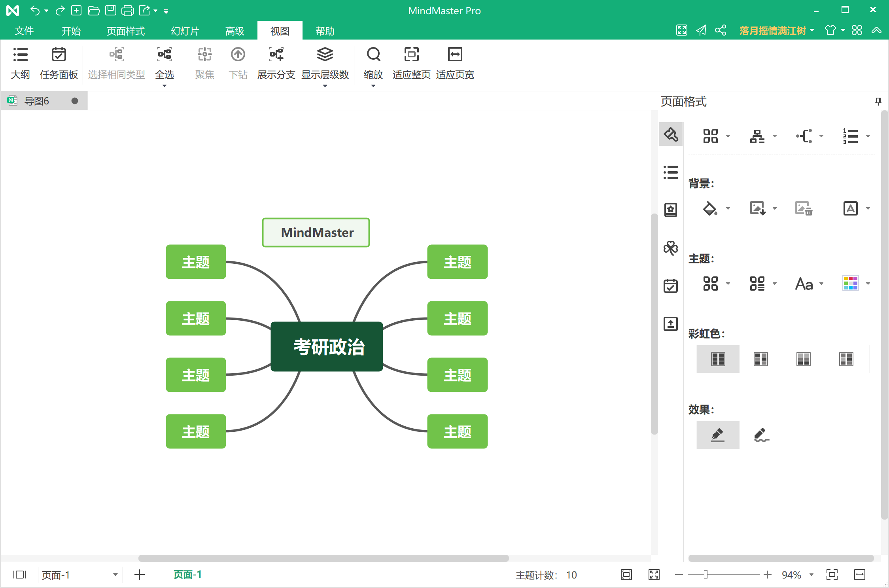Open the upload/export side tab
Image resolution: width=889 pixels, height=588 pixels.
coord(671,324)
